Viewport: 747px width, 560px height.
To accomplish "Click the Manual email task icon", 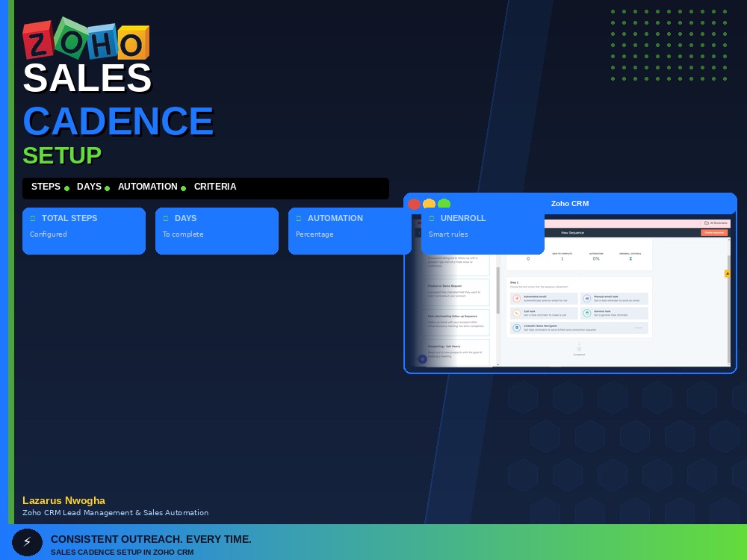I will click(587, 299).
